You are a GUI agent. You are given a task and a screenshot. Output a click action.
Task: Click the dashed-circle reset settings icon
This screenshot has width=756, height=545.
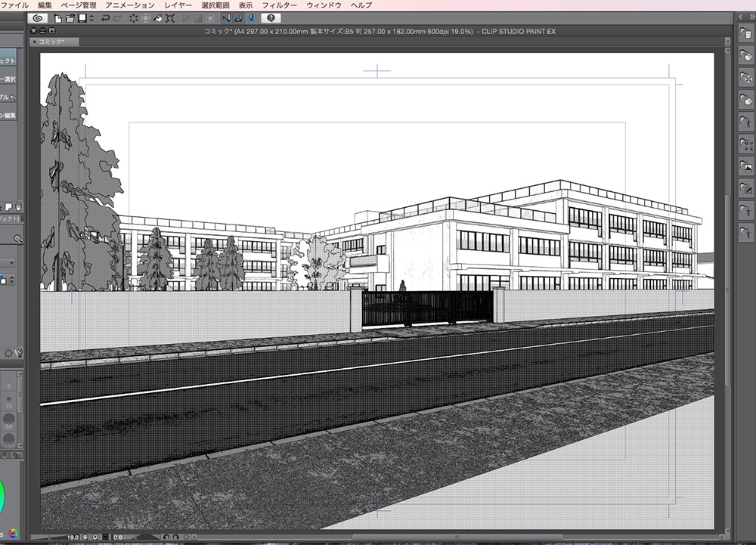click(x=8, y=353)
